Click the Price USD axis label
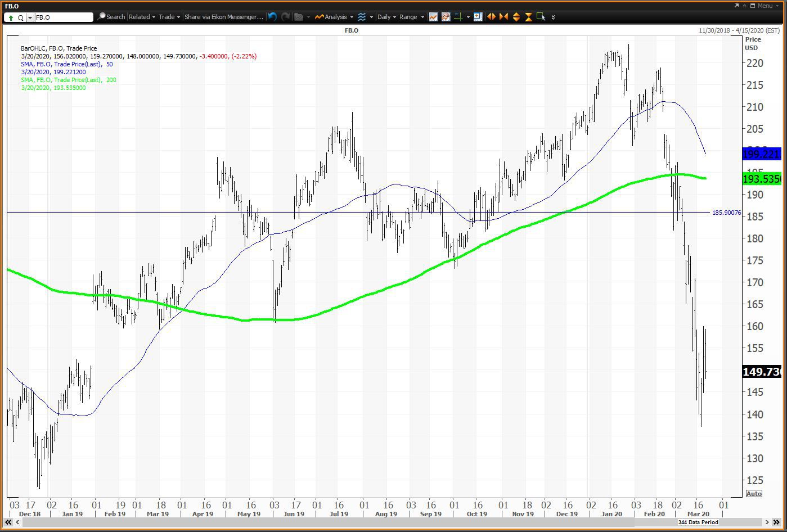 (x=753, y=43)
